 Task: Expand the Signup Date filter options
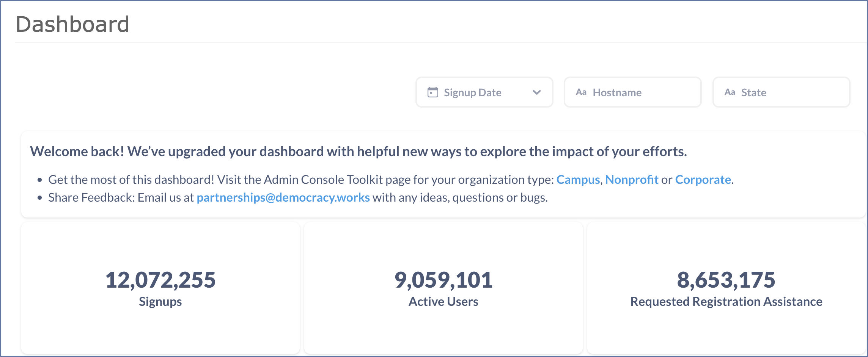coord(537,92)
